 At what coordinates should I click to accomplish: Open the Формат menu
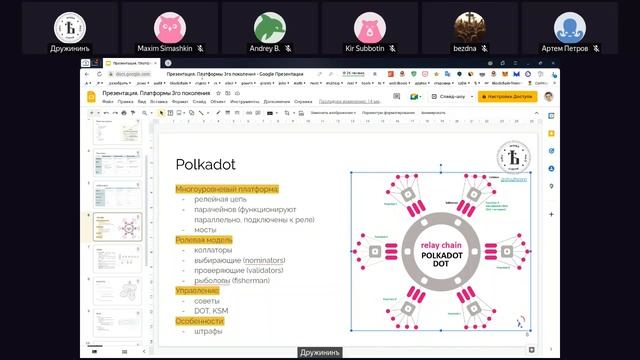180,102
